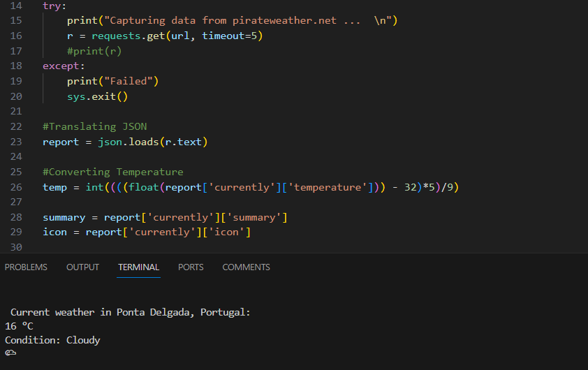Image resolution: width=588 pixels, height=370 pixels.
Task: Click the icon variable assignment on line 29
Action: pyautogui.click(x=54, y=232)
